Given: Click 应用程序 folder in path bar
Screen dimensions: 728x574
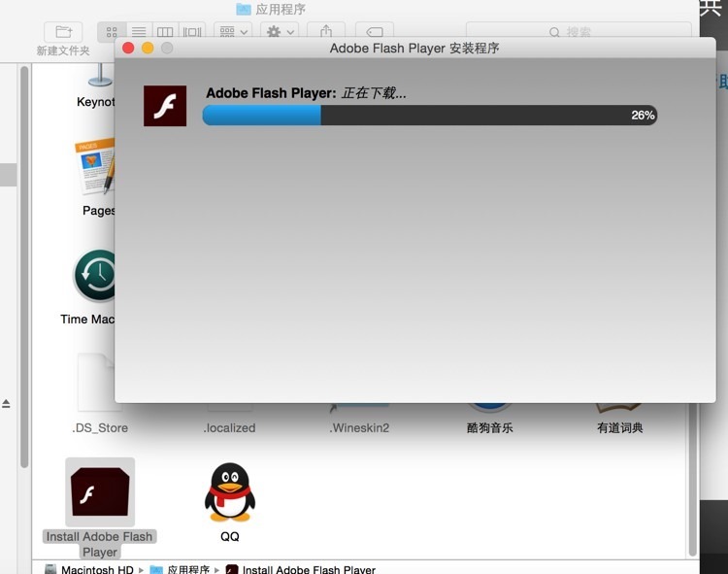Looking at the screenshot, I should pos(181,569).
